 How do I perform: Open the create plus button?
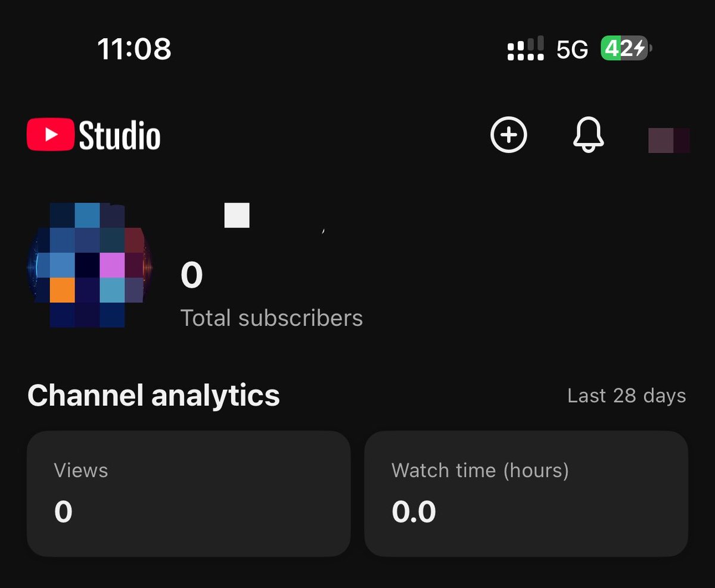[x=508, y=135]
